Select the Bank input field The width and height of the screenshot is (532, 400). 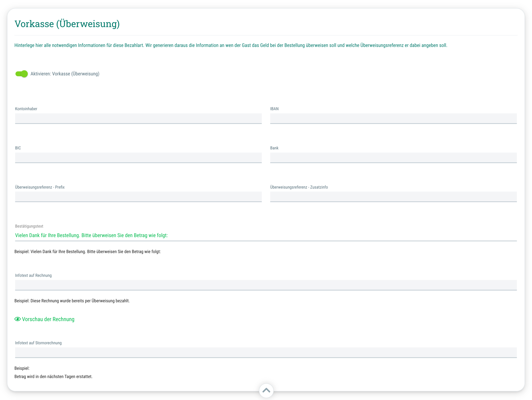pos(394,158)
